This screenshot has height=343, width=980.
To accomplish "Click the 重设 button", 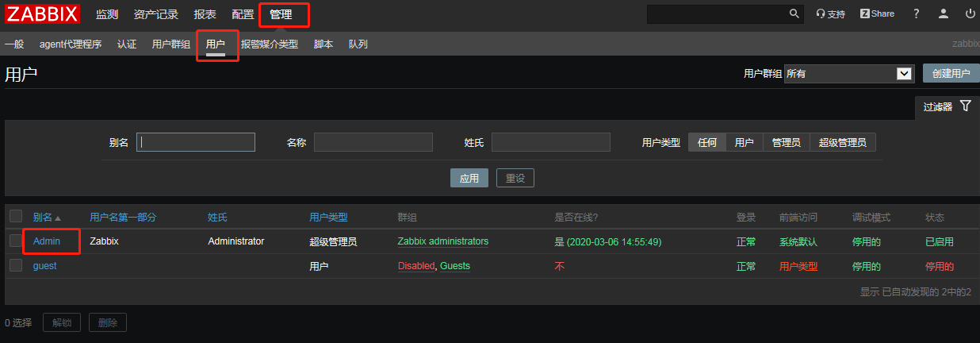I will click(x=515, y=178).
